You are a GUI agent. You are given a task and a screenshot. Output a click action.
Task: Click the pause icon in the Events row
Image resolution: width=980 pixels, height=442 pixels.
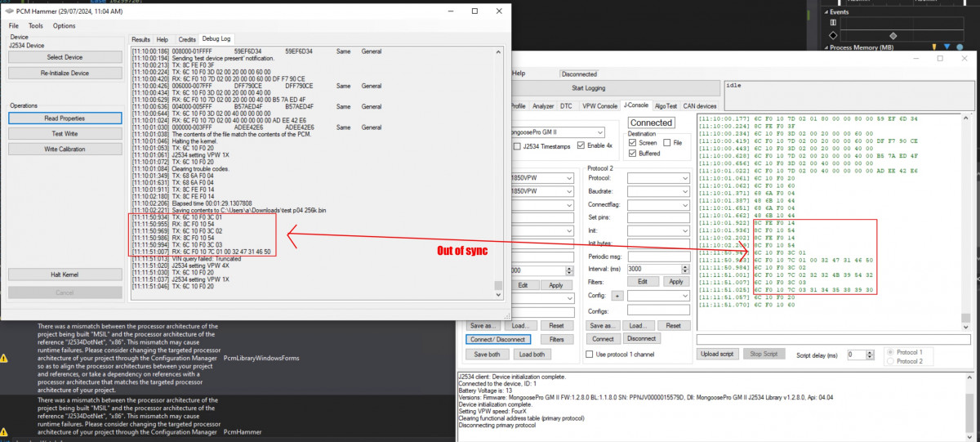[x=833, y=23]
